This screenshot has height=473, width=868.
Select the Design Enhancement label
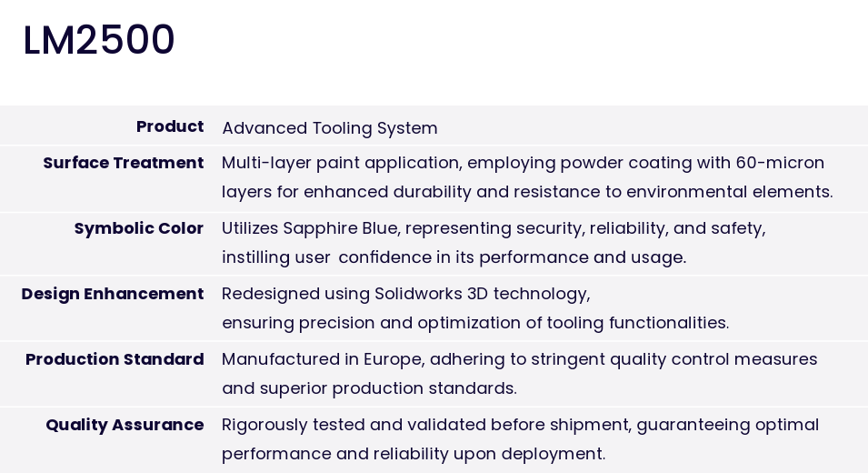click(x=113, y=294)
